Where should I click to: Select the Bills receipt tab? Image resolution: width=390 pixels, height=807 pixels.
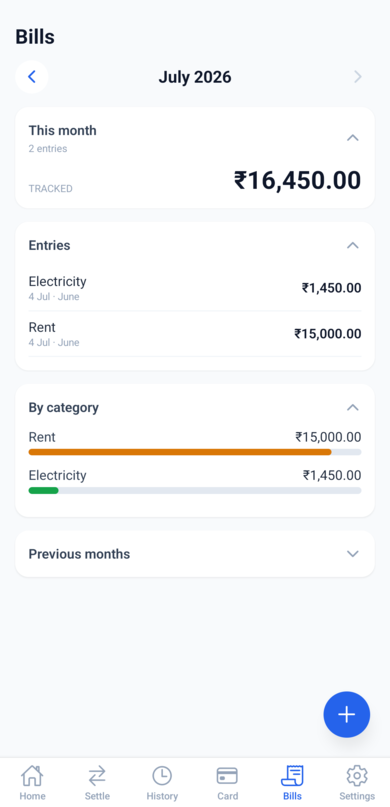pyautogui.click(x=292, y=782)
